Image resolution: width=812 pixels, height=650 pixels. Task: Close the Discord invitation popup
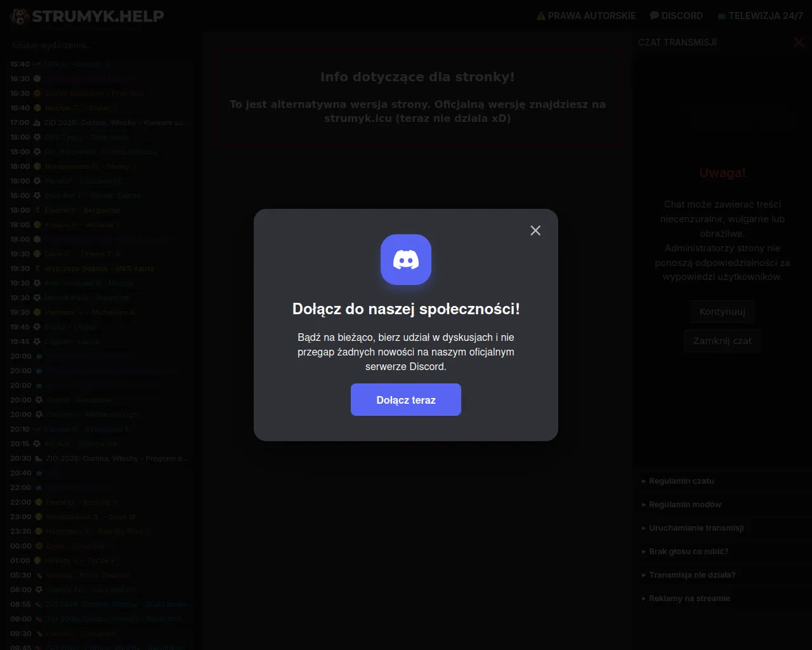[535, 230]
